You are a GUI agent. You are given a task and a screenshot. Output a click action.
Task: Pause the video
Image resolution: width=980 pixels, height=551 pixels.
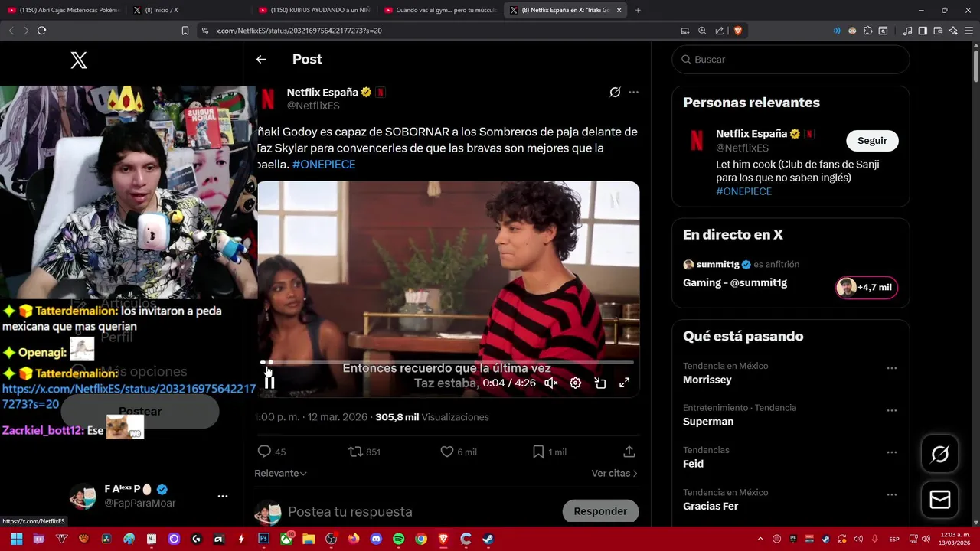tap(269, 383)
